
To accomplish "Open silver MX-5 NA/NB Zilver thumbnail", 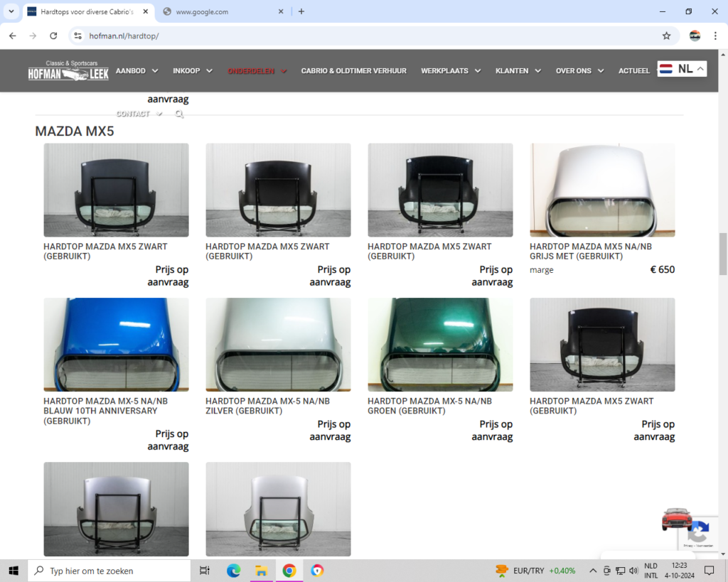I will tap(278, 345).
